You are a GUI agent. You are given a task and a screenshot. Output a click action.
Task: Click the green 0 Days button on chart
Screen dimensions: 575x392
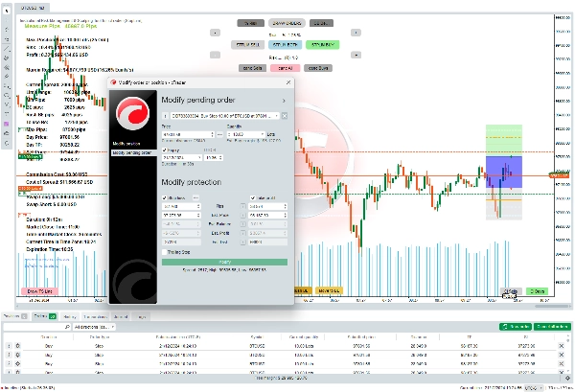(537, 291)
